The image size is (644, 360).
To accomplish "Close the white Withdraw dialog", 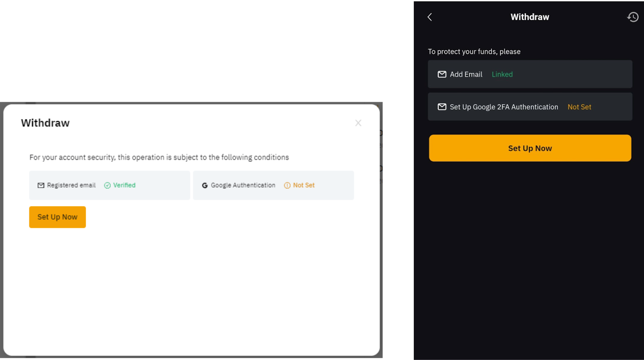I will coord(358,123).
